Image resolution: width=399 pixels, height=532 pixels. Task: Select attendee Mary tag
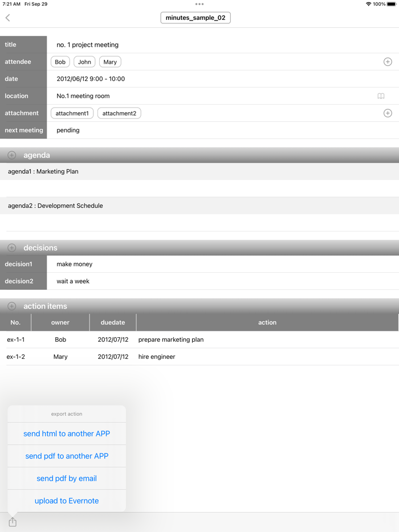(x=110, y=62)
